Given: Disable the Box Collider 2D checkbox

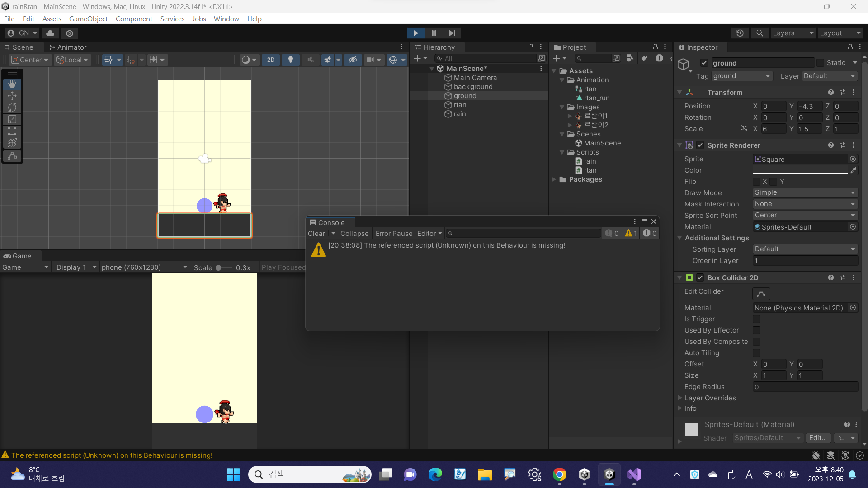Looking at the screenshot, I should [700, 277].
